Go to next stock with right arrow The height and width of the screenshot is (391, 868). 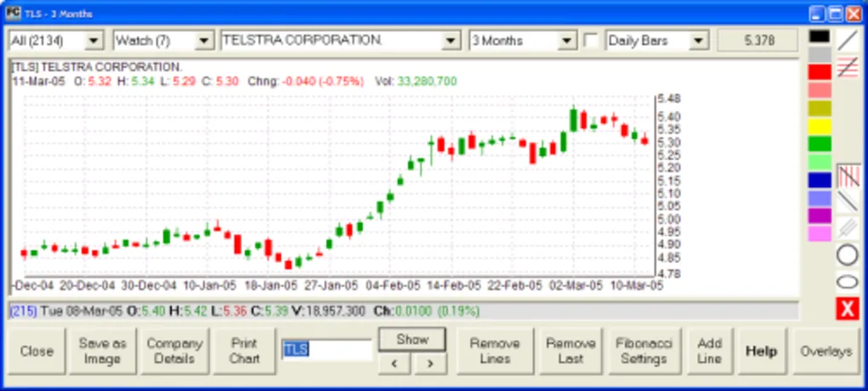[x=430, y=364]
